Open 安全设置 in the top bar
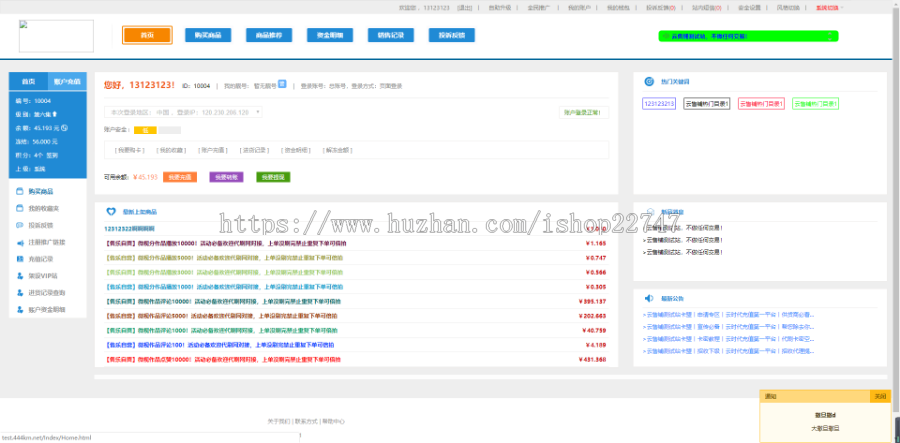This screenshot has height=443, width=900. tap(749, 7)
